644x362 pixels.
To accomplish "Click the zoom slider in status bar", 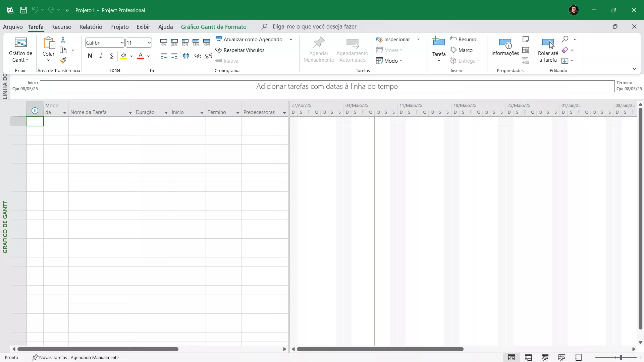I will click(x=621, y=358).
